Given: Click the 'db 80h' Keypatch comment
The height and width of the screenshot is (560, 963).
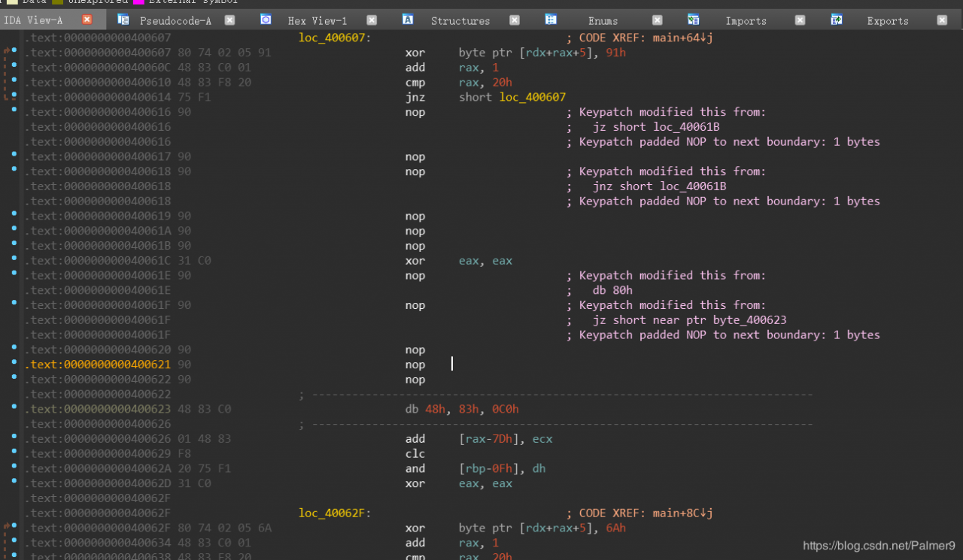Looking at the screenshot, I should tap(612, 290).
